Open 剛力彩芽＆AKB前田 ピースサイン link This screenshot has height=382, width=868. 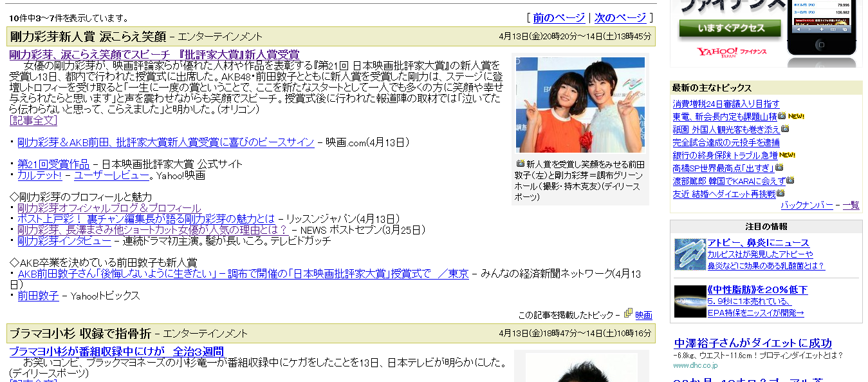166,142
